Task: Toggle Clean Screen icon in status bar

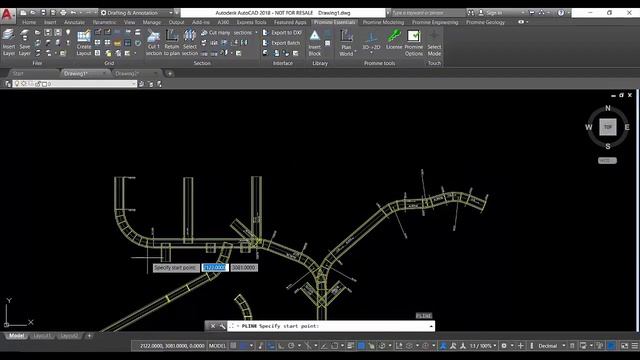Action: tap(624, 346)
